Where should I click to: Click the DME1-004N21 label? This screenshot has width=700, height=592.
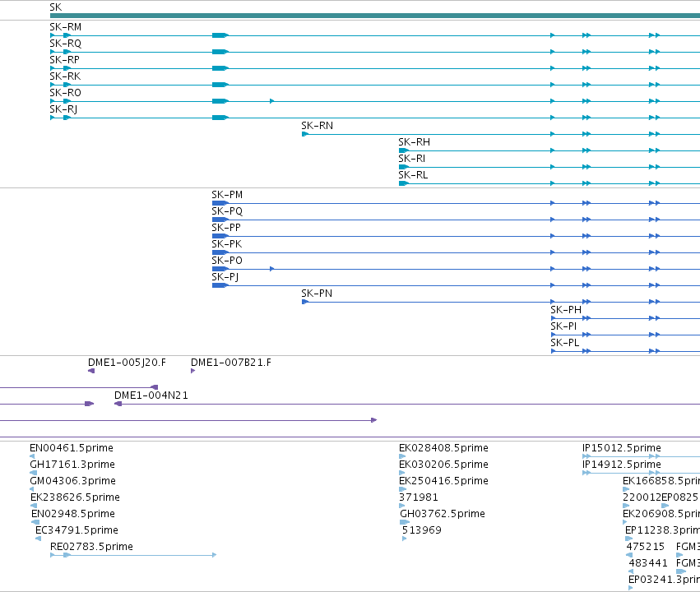[x=151, y=395]
